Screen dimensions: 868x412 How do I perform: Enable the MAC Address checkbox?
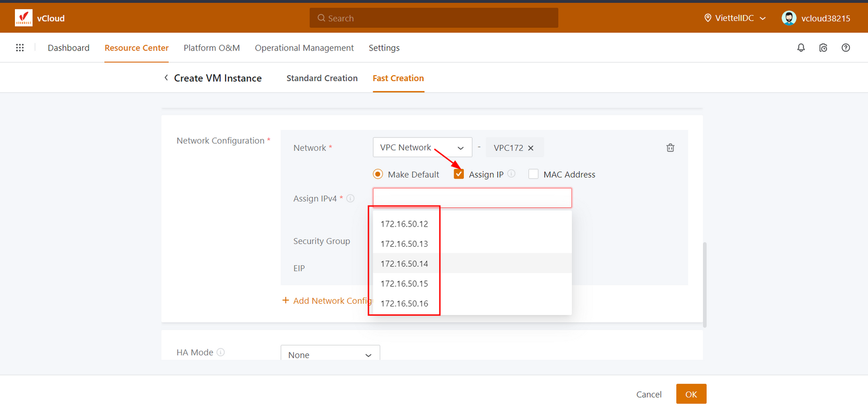pyautogui.click(x=533, y=174)
